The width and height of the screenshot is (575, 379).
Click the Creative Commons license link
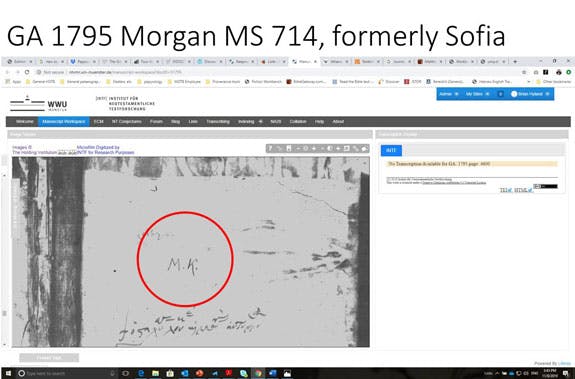454,182
